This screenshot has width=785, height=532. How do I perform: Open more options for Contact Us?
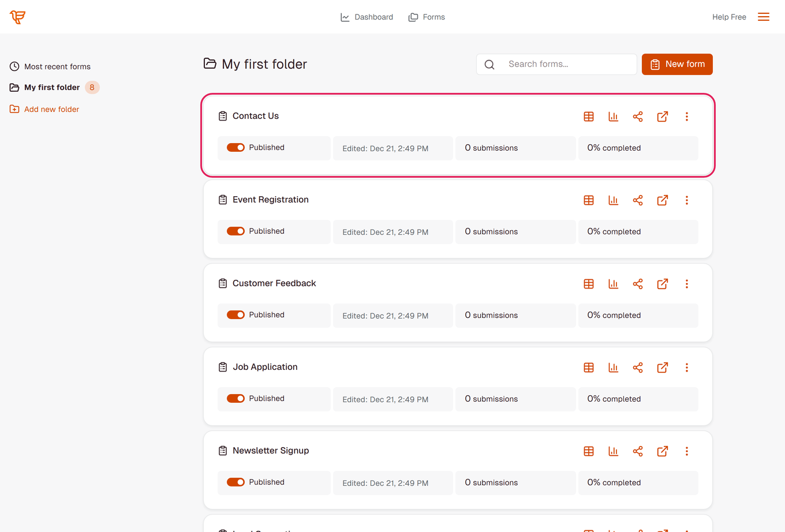coord(687,117)
